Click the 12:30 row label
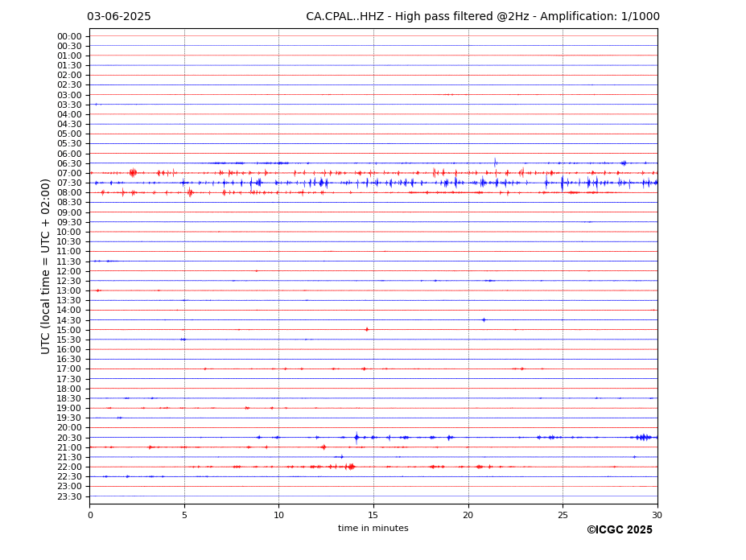This screenshot has height=560, width=746. [x=69, y=281]
